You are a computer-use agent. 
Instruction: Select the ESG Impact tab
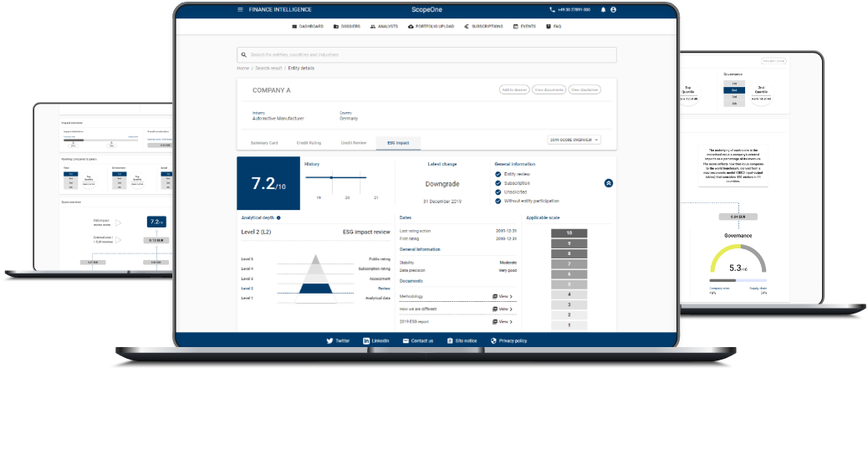(398, 143)
